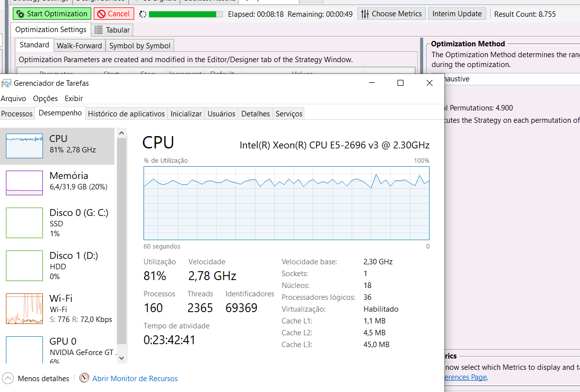Image resolution: width=580 pixels, height=392 pixels.
Task: Select the Disco 1 (D:) thumbnail
Action: tap(25, 265)
